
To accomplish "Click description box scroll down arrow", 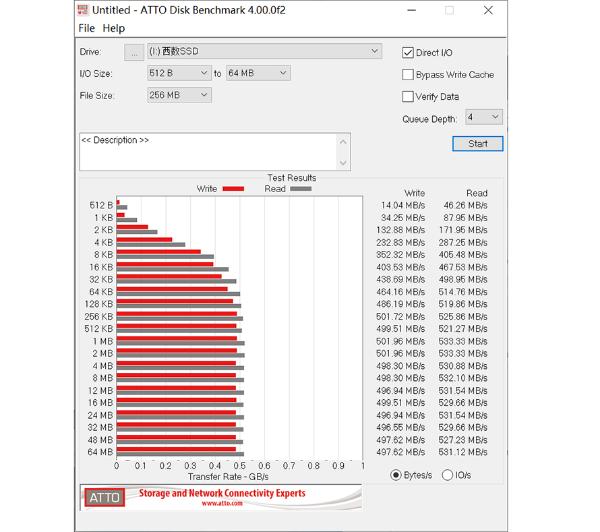I will coord(343,163).
